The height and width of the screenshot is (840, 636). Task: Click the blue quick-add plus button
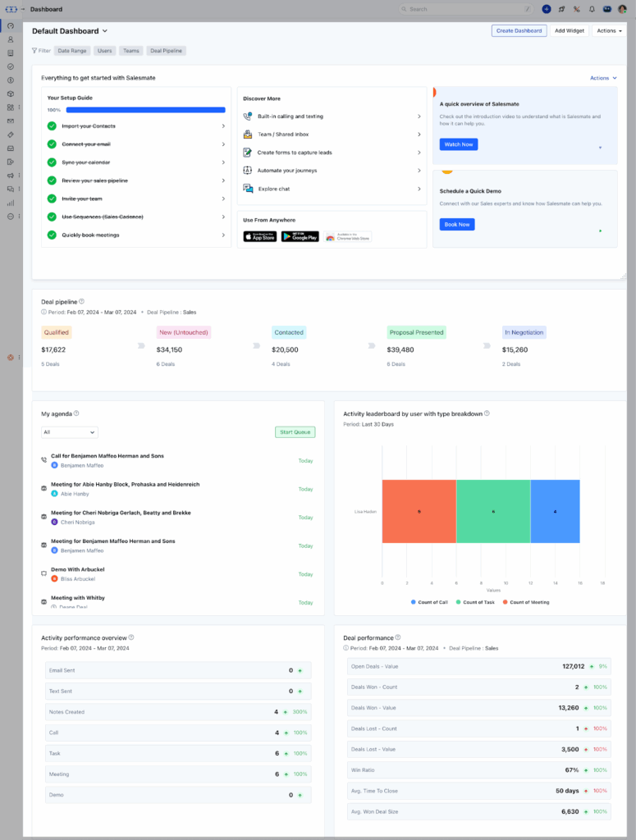547,9
